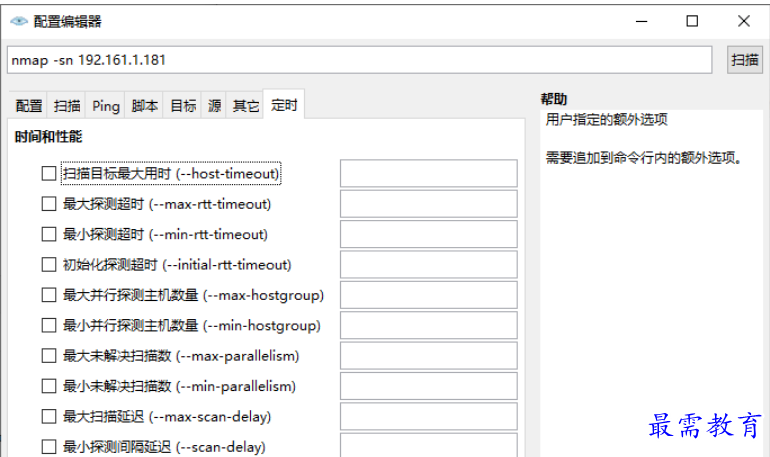Focus the --max-scan-delay value field

tap(429, 417)
